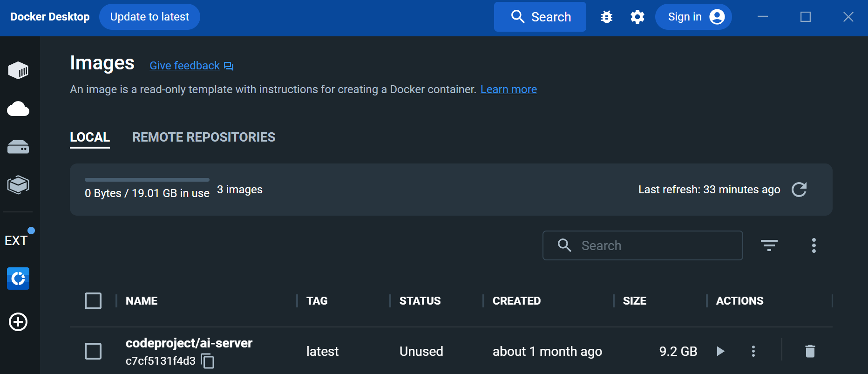Sort by the NAME column header
The image size is (868, 374).
[x=142, y=301]
